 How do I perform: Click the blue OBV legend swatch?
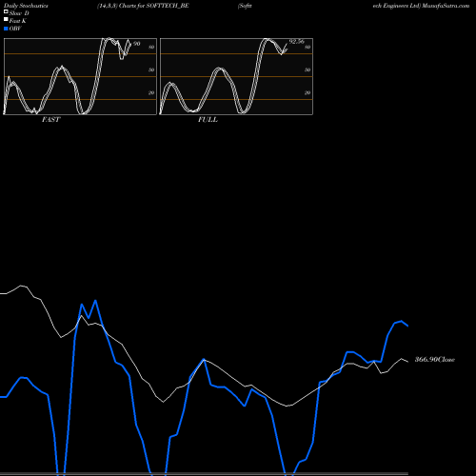point(6,29)
